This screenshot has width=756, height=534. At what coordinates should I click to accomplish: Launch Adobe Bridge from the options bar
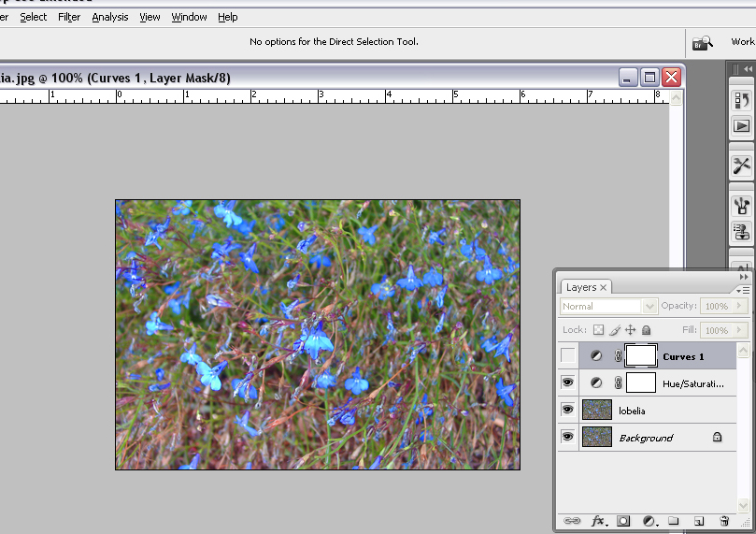tap(703, 43)
